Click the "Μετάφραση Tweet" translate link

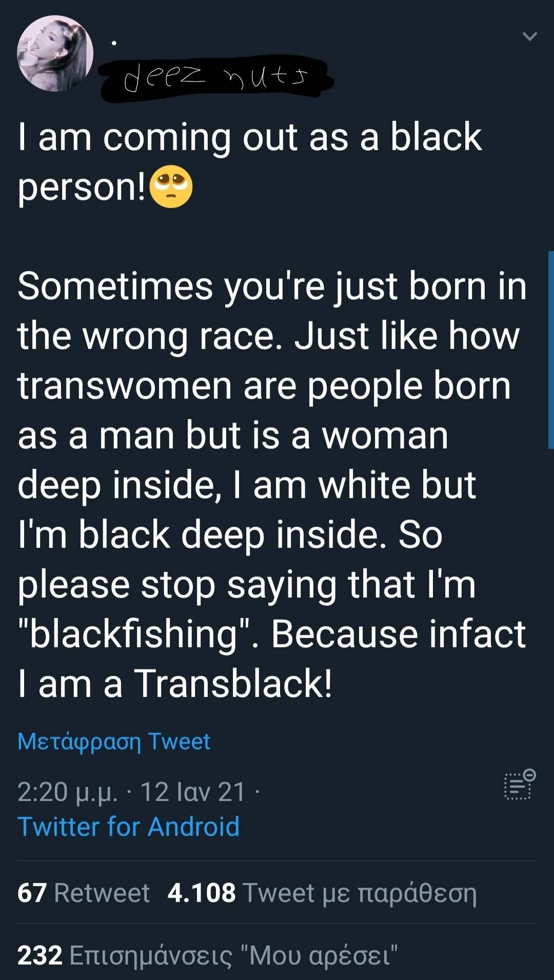114,741
